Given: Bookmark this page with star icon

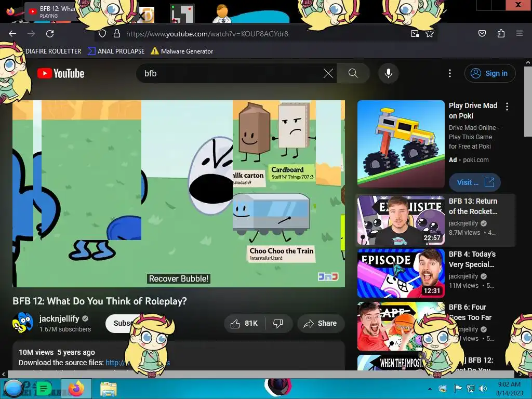Looking at the screenshot, I should [430, 34].
